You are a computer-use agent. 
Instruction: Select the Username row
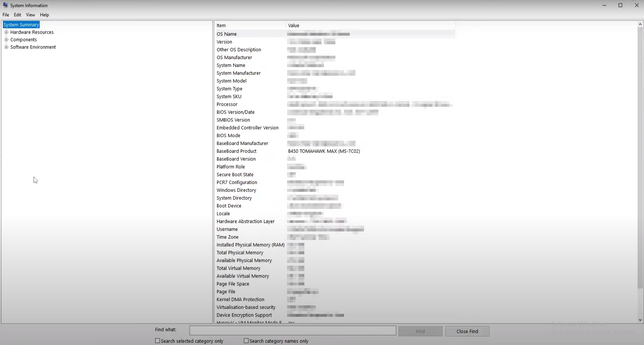[x=335, y=230]
